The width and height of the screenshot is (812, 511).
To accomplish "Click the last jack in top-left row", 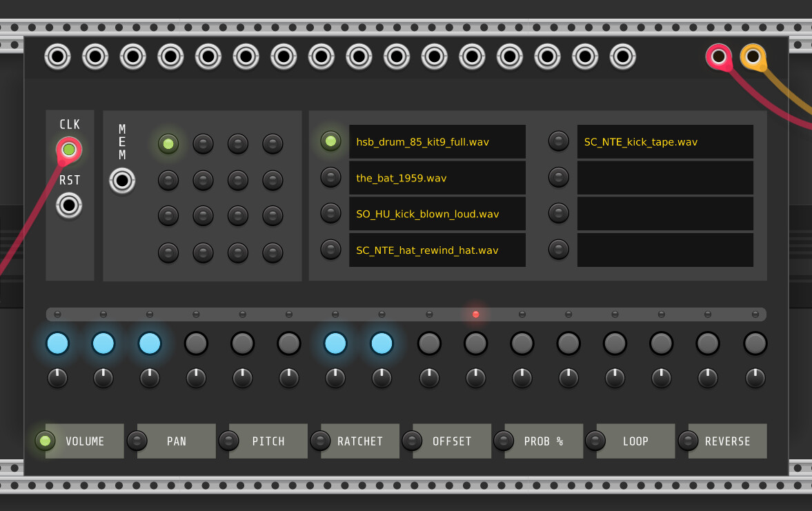I will click(x=622, y=57).
